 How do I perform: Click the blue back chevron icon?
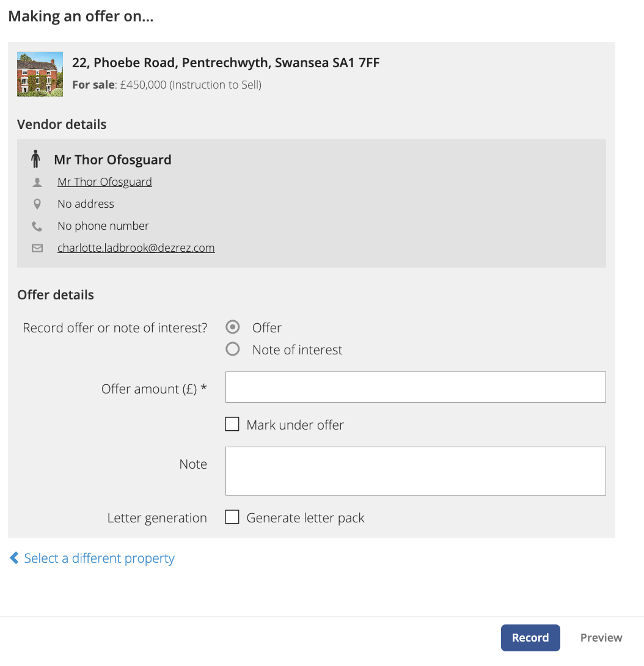[x=14, y=558]
